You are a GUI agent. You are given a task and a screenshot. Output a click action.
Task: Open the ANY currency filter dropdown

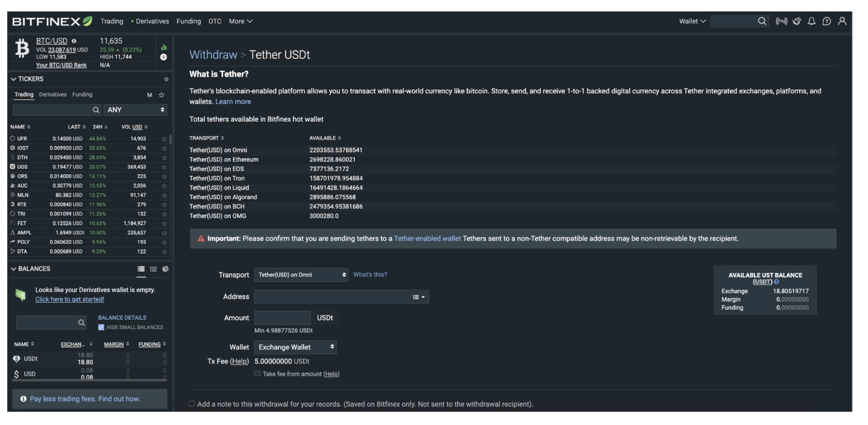[x=135, y=110]
